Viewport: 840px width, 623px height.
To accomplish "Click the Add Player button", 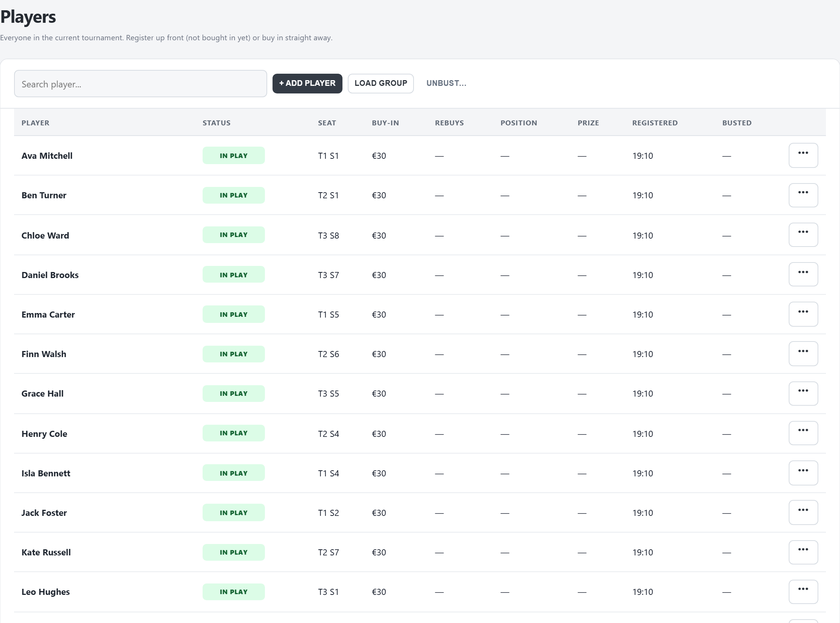I will 307,83.
